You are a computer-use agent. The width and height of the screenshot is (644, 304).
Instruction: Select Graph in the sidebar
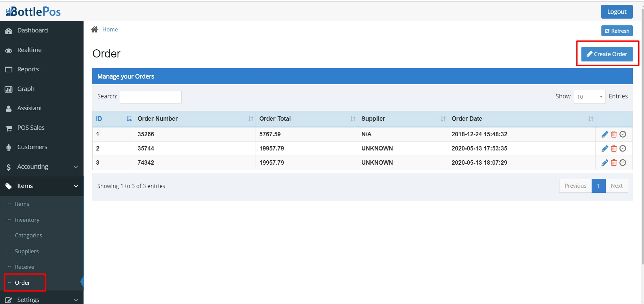pos(42,89)
